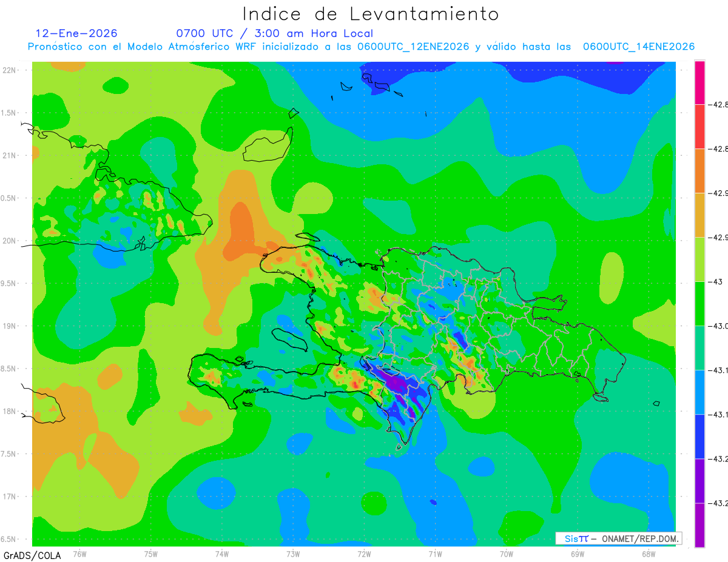Click the "-43.0" color scale label

pyautogui.click(x=719, y=326)
